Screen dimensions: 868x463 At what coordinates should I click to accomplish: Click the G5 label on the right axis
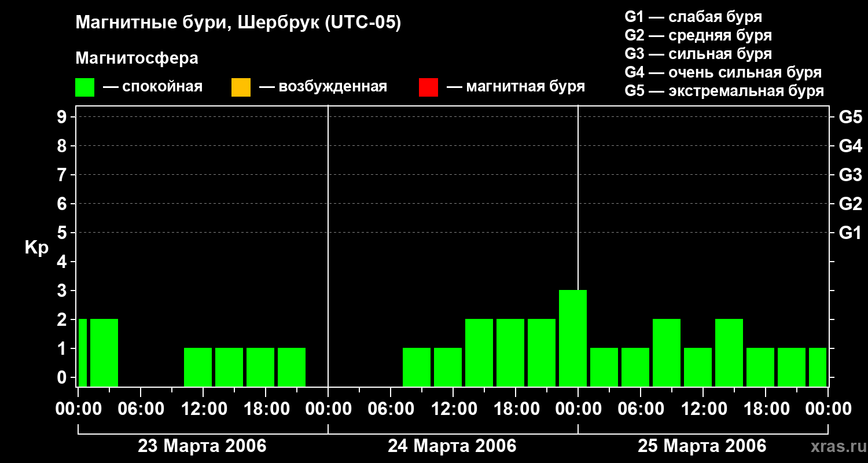pyautogui.click(x=851, y=117)
